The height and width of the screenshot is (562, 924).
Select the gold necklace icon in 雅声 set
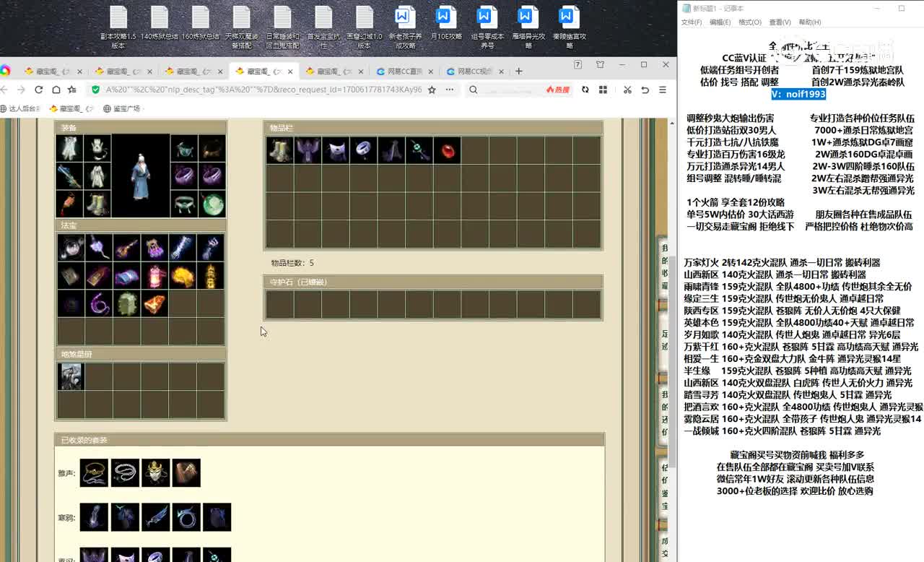coord(94,472)
